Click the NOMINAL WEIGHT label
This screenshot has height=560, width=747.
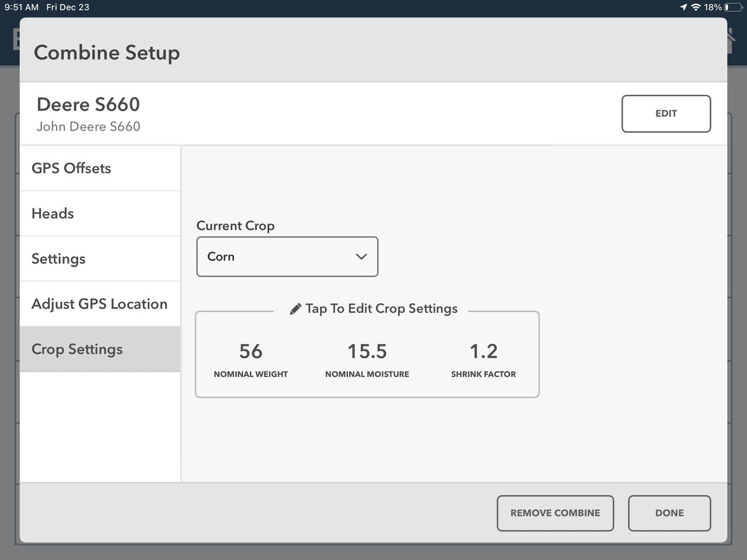click(x=251, y=374)
